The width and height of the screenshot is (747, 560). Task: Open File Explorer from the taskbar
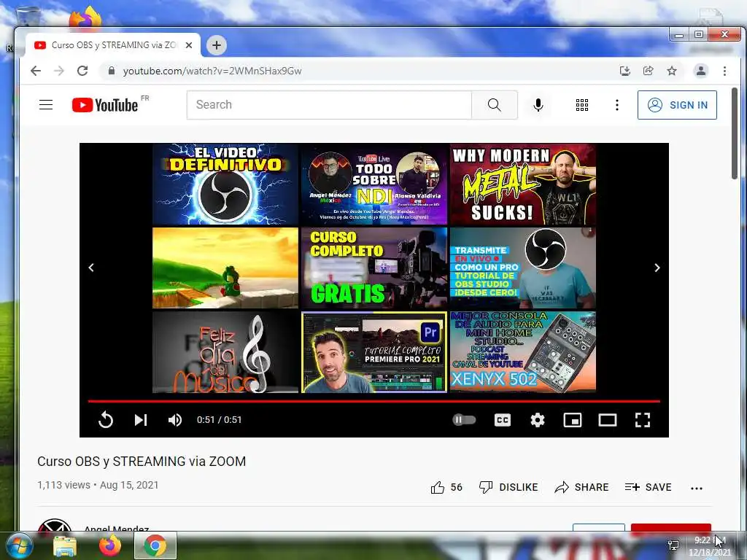[x=65, y=546]
